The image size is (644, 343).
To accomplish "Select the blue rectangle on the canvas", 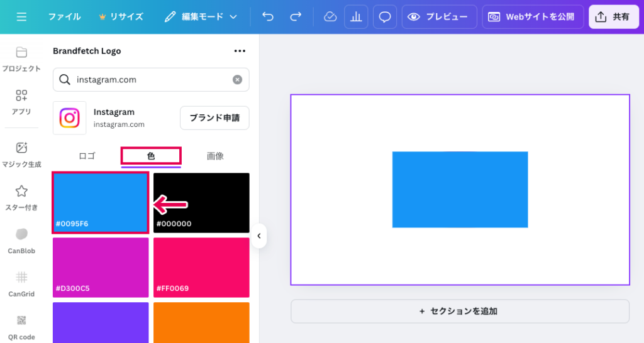I will pyautogui.click(x=460, y=190).
